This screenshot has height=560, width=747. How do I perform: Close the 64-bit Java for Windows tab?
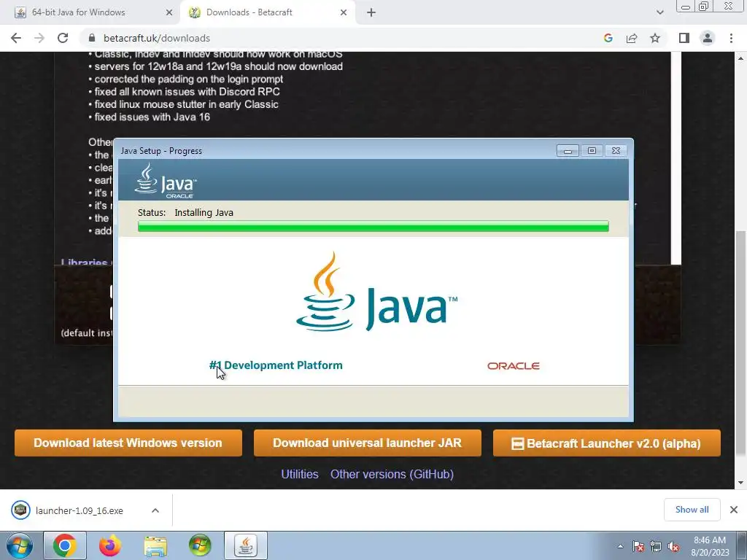click(x=169, y=13)
